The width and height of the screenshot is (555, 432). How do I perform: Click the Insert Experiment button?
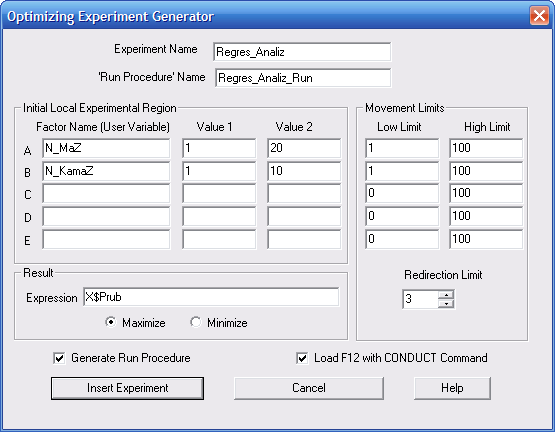(x=127, y=388)
